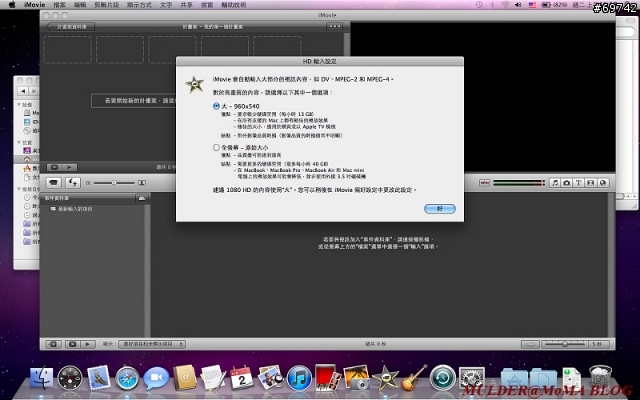The width and height of the screenshot is (640, 400).
Task: Toggle the event library list button
Action: pyautogui.click(x=53, y=344)
